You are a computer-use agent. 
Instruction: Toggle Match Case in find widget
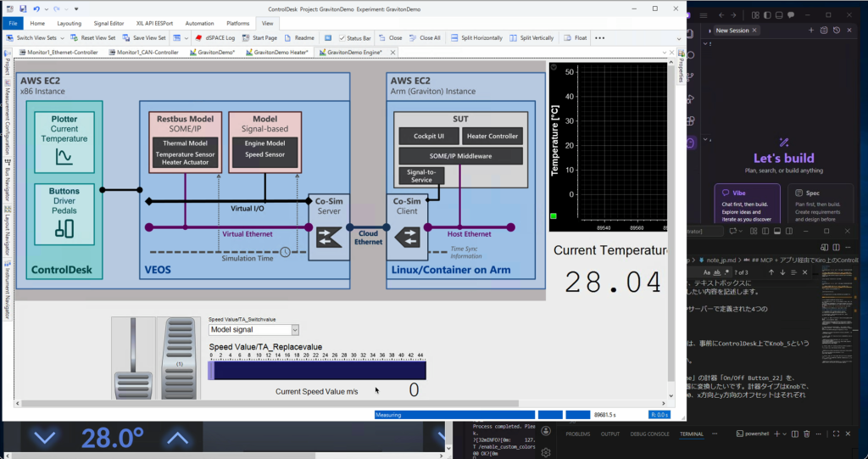point(708,272)
